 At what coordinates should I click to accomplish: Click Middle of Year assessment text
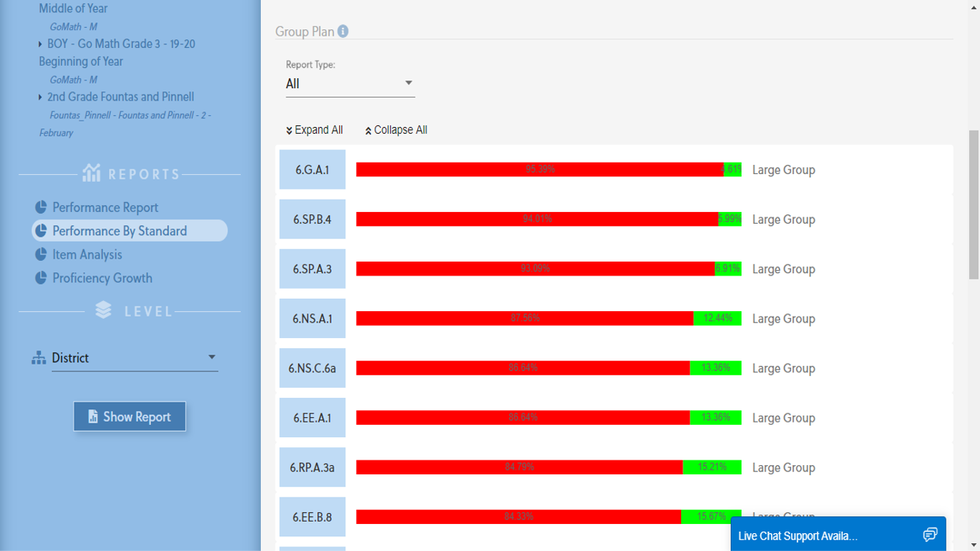coord(74,9)
